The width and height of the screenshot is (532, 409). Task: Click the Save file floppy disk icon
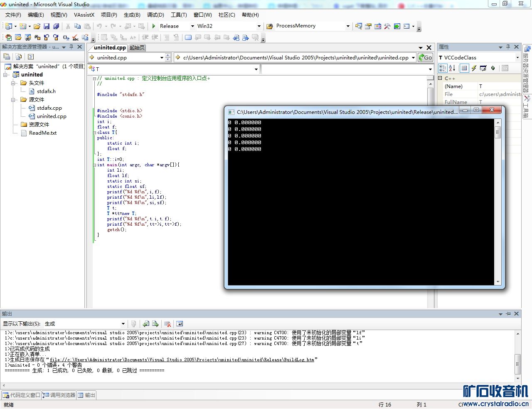(47, 26)
